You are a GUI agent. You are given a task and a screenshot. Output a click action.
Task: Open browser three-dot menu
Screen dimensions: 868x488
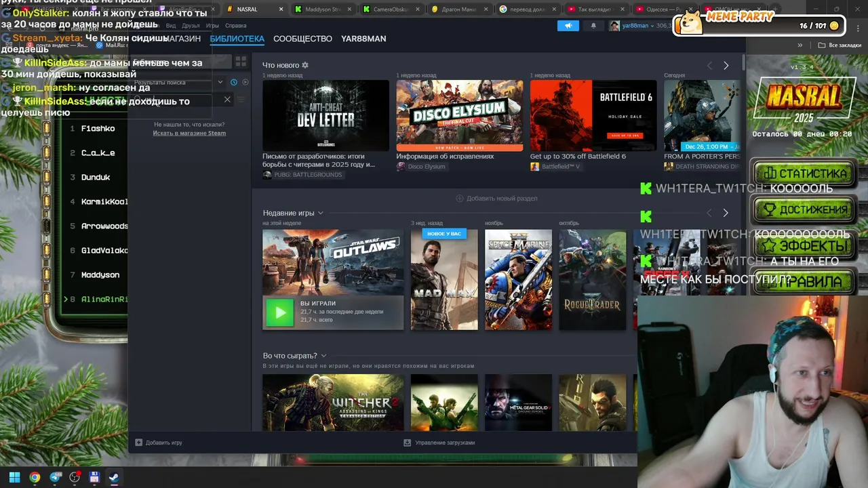tap(857, 27)
